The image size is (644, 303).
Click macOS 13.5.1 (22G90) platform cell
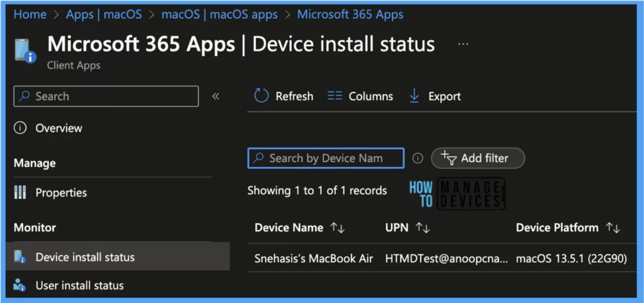[571, 258]
